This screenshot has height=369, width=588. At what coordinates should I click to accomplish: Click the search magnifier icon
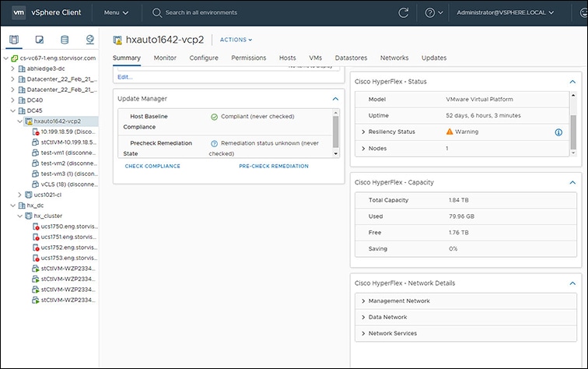click(157, 12)
